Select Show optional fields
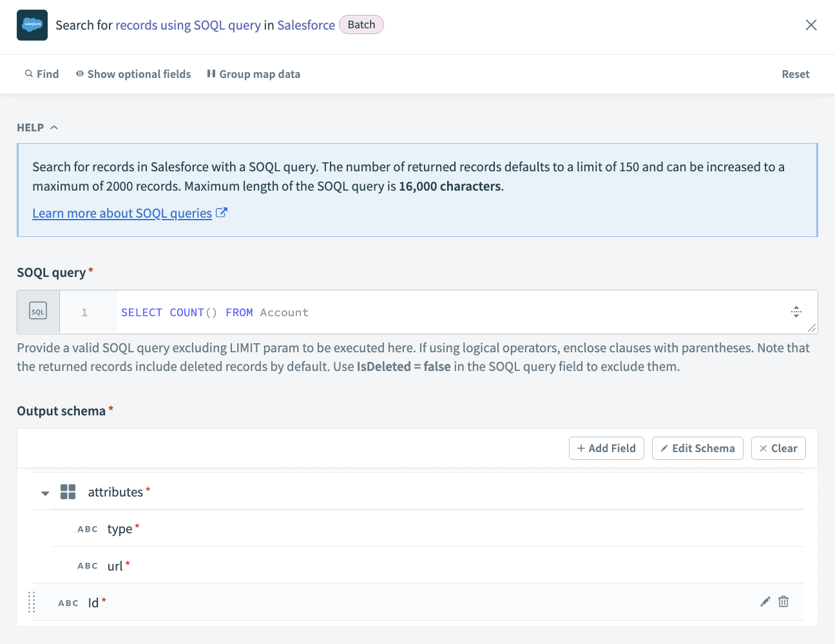 point(133,73)
